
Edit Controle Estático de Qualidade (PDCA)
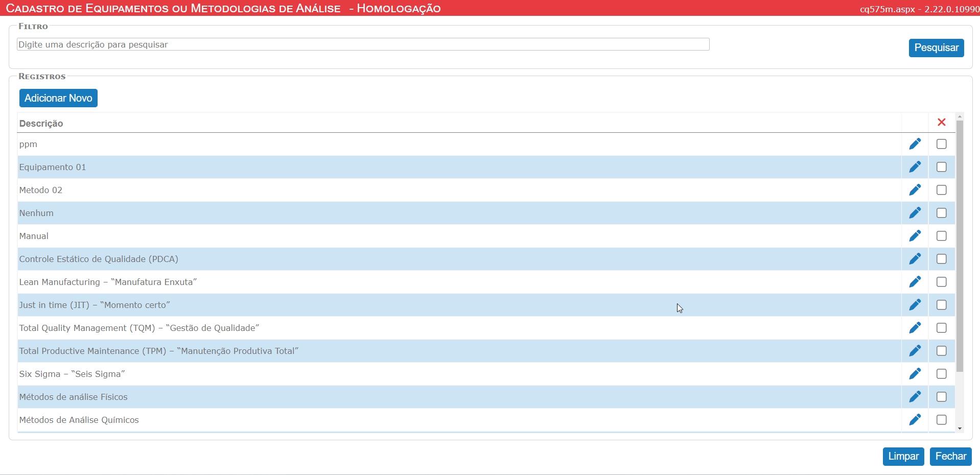915,259
